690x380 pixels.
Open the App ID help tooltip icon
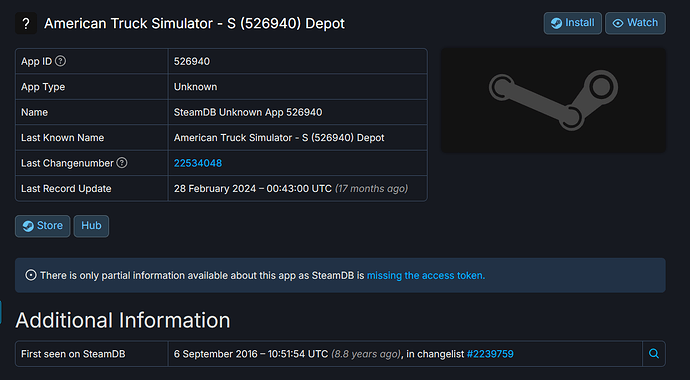[x=61, y=61]
